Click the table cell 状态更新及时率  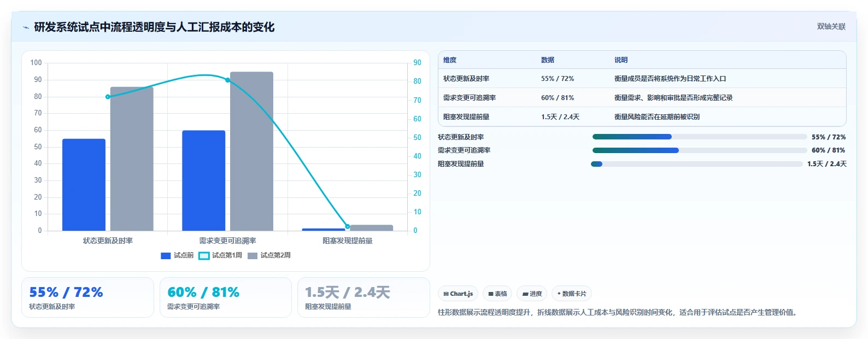click(x=466, y=79)
